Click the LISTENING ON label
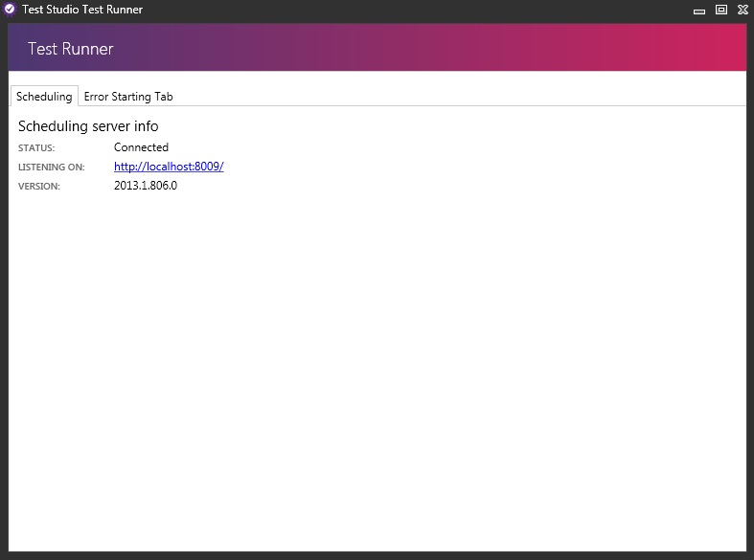 point(52,168)
